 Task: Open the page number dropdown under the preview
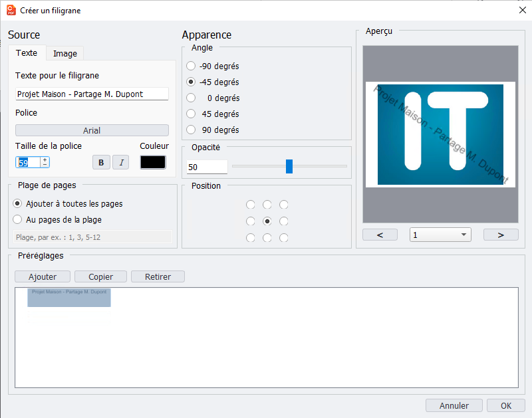coord(440,234)
